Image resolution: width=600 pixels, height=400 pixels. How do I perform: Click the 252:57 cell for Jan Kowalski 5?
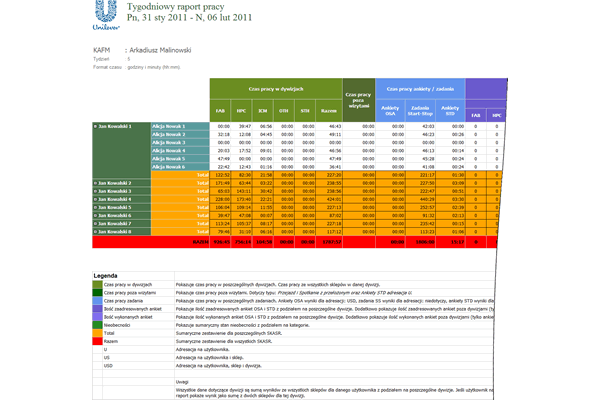coord(420,207)
